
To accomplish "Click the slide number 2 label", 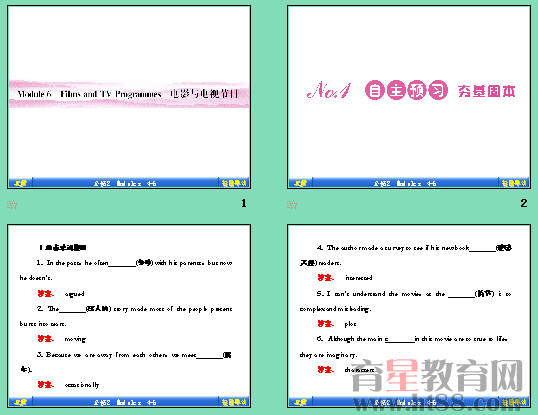I will point(524,203).
